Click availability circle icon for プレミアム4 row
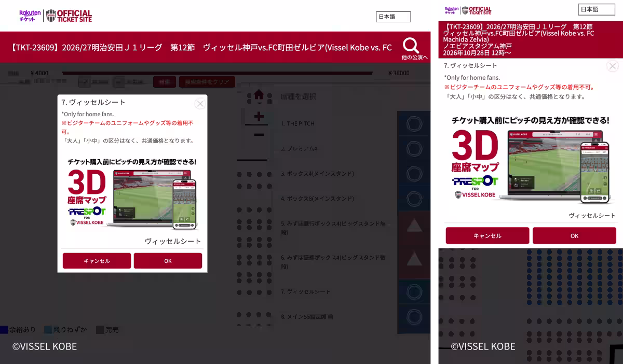 pos(414,149)
